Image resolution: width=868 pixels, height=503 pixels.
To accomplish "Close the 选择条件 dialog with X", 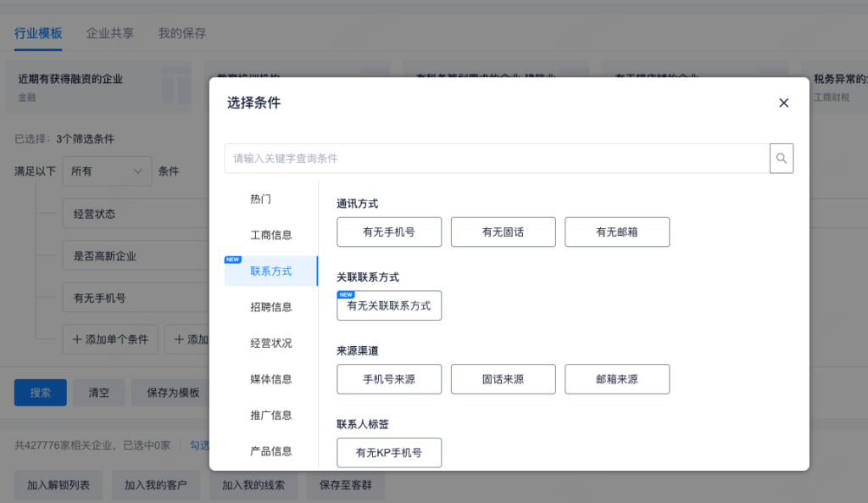I will click(x=783, y=103).
